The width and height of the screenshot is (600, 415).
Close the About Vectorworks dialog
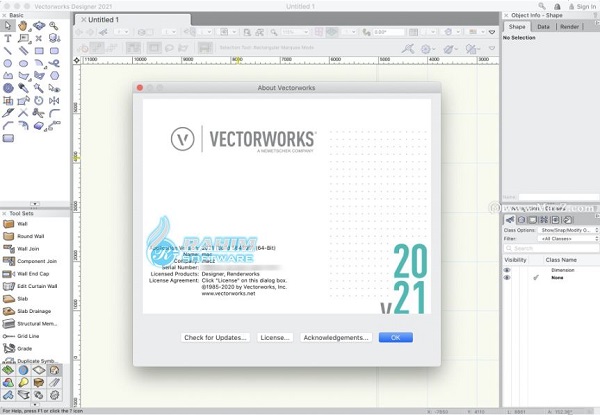(x=140, y=88)
